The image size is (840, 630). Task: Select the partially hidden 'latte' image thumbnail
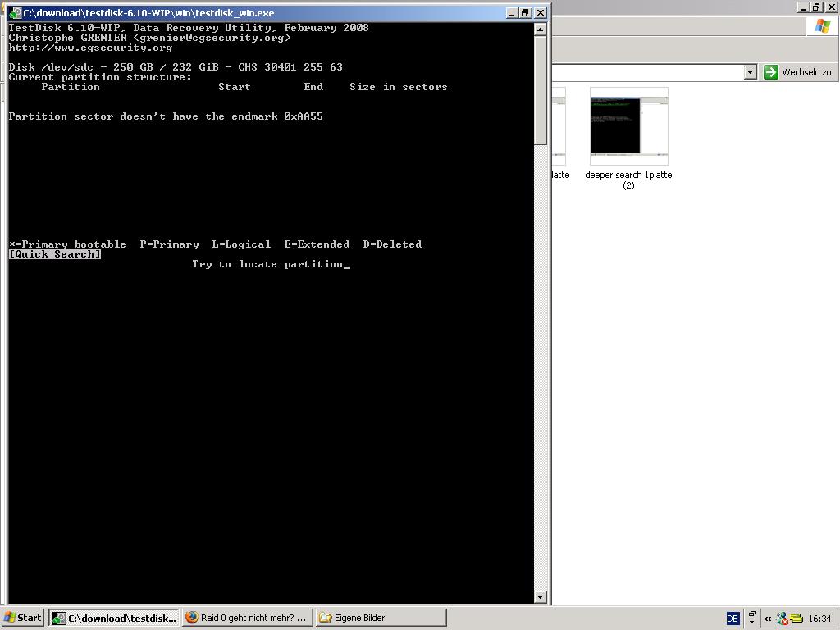point(559,126)
